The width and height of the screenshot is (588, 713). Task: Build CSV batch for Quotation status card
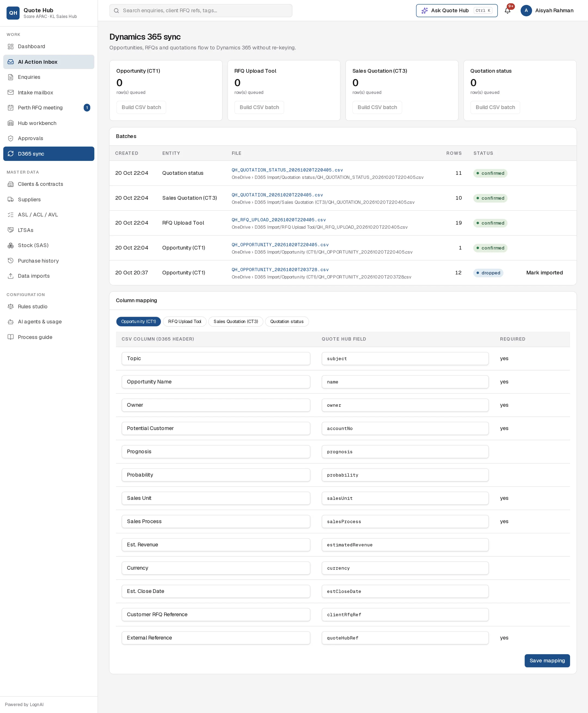click(495, 107)
